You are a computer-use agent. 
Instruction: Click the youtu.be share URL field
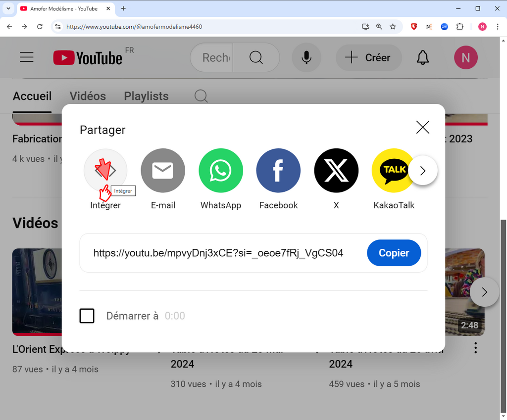[x=218, y=253]
